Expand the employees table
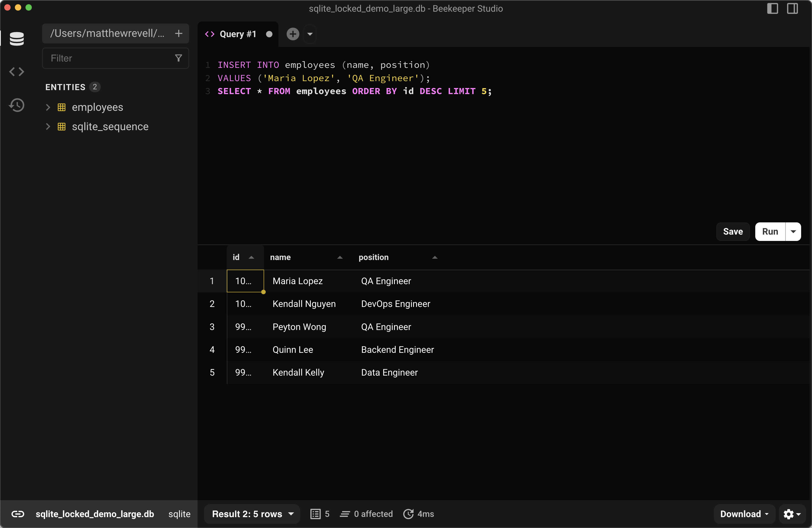This screenshot has height=528, width=812. click(x=47, y=107)
